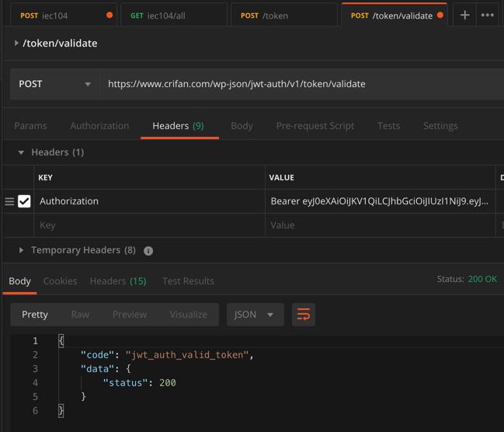Click the request URL input field
Viewport: 504px width, 432px height.
pyautogui.click(x=303, y=84)
